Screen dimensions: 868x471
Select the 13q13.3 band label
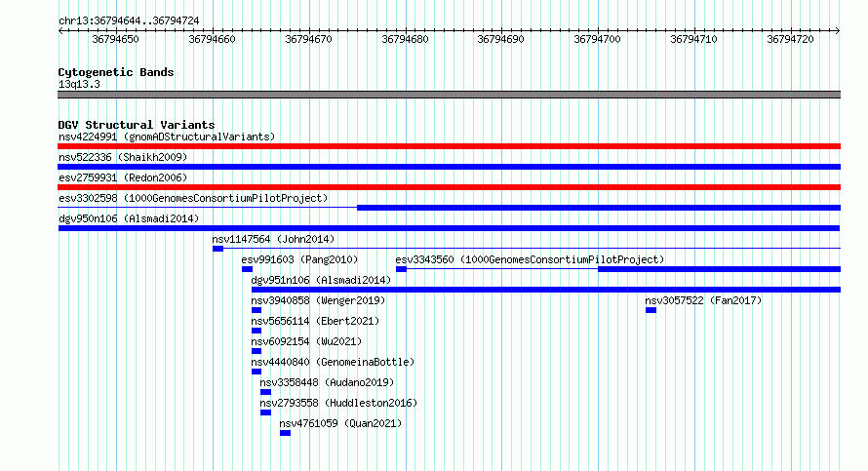pyautogui.click(x=79, y=84)
